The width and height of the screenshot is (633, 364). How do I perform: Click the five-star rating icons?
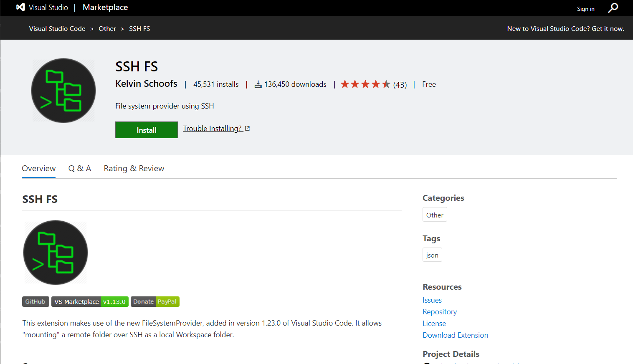click(x=365, y=84)
